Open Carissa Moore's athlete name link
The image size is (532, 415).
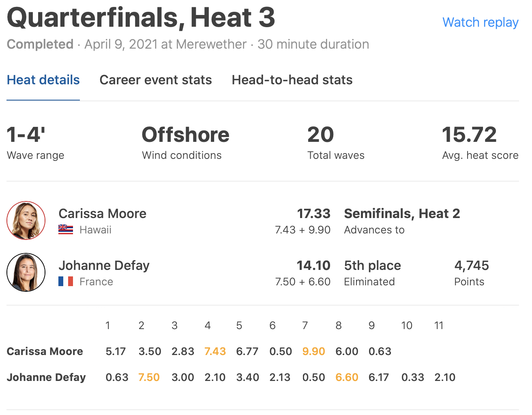[x=102, y=214]
